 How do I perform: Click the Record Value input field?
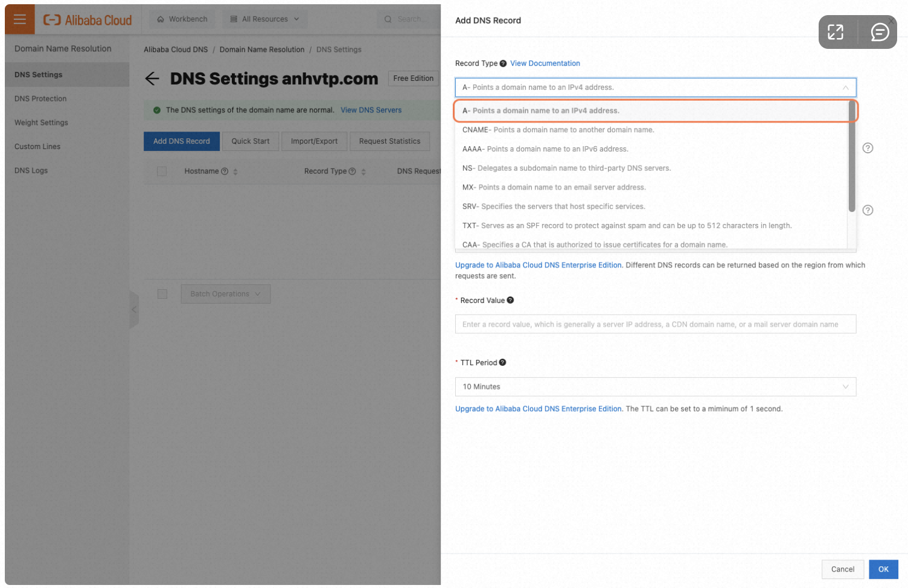pyautogui.click(x=656, y=324)
